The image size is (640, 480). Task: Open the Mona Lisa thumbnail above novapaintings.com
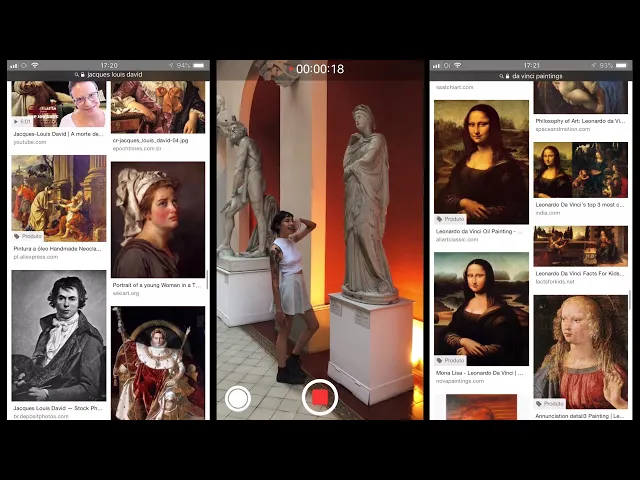click(481, 309)
